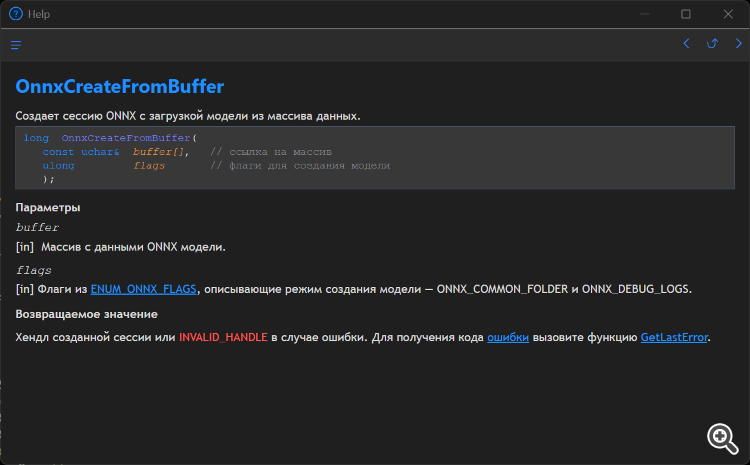
Task: Click the curved up-arrow navigation icon
Action: (x=712, y=44)
